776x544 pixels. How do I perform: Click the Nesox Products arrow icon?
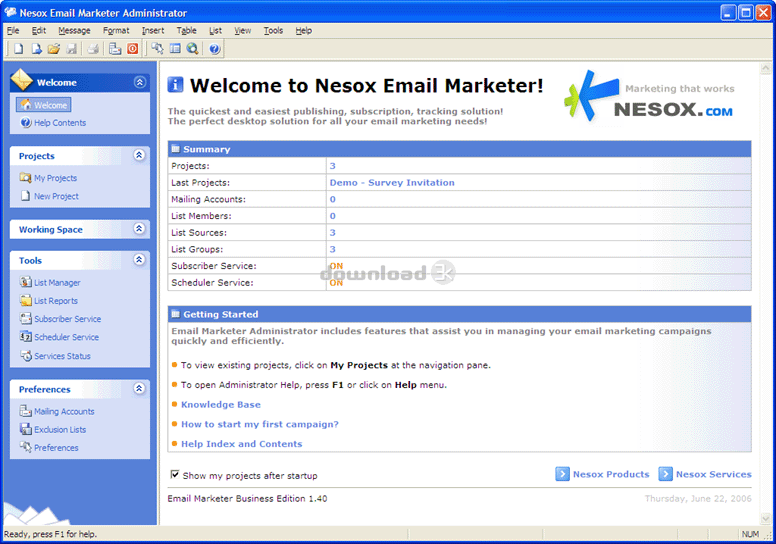tap(562, 474)
